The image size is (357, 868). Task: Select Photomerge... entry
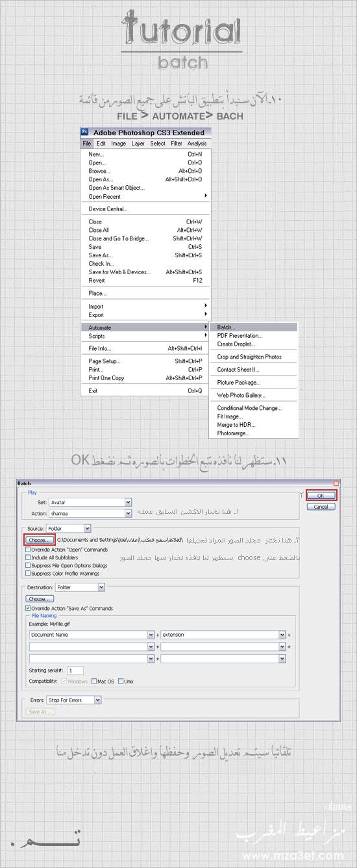coord(254,433)
